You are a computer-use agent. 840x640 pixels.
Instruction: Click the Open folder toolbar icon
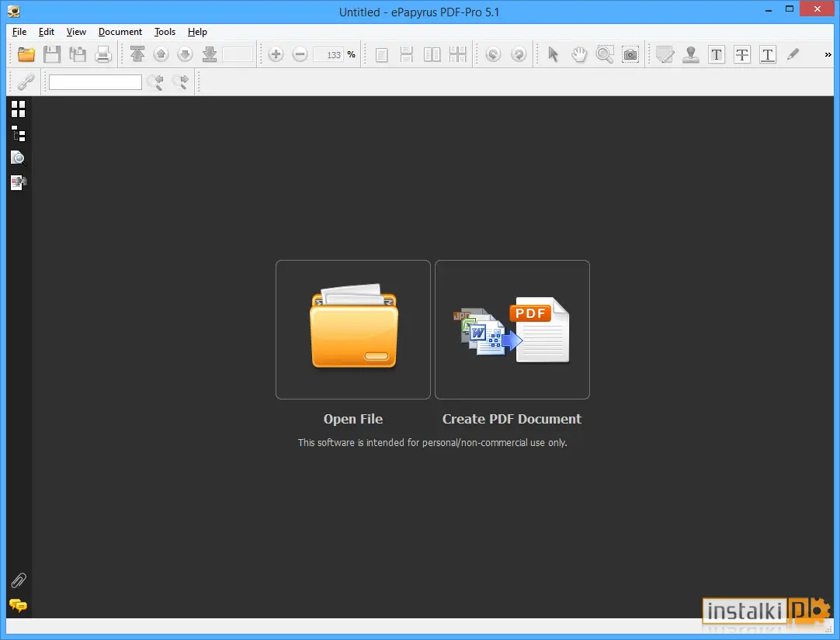pyautogui.click(x=26, y=54)
